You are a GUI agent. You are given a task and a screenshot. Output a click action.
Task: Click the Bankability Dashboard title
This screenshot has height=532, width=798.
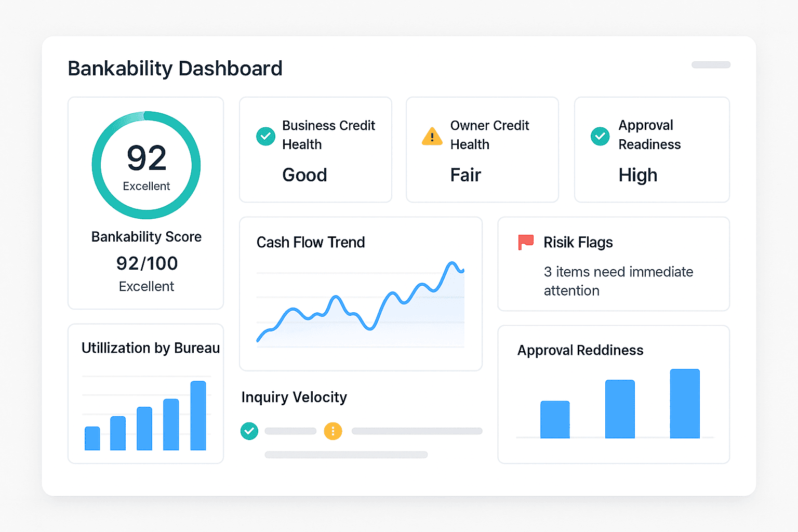175,68
